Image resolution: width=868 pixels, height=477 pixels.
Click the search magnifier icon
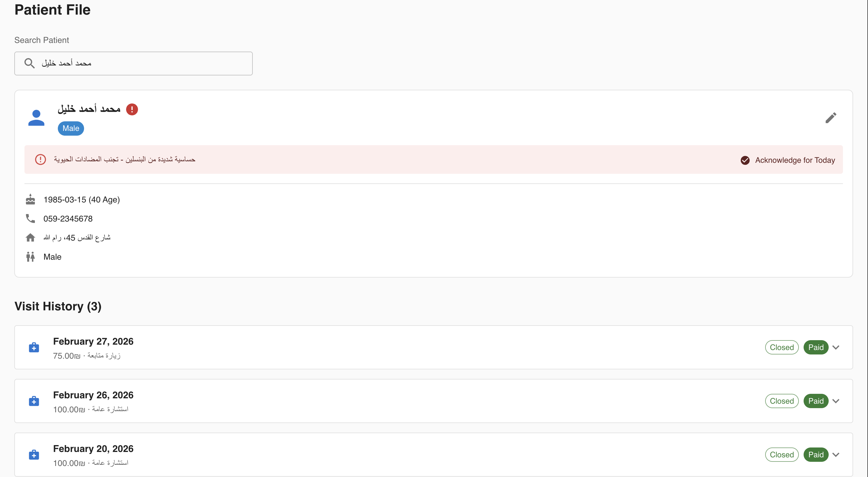point(29,64)
